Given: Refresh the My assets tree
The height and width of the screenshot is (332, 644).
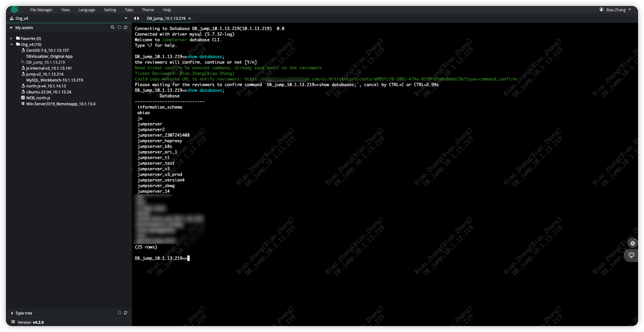Looking at the screenshot, I should [126, 27].
